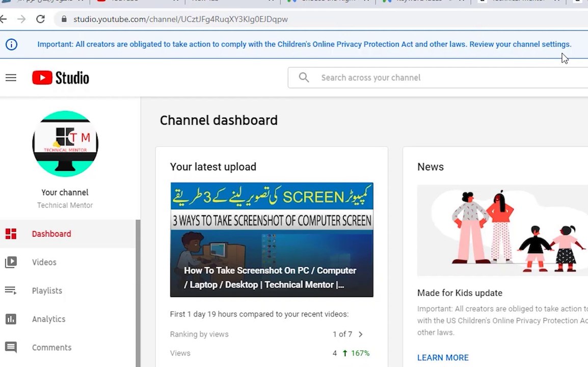
Task: Open Analytics in the sidebar
Action: (x=67, y=319)
